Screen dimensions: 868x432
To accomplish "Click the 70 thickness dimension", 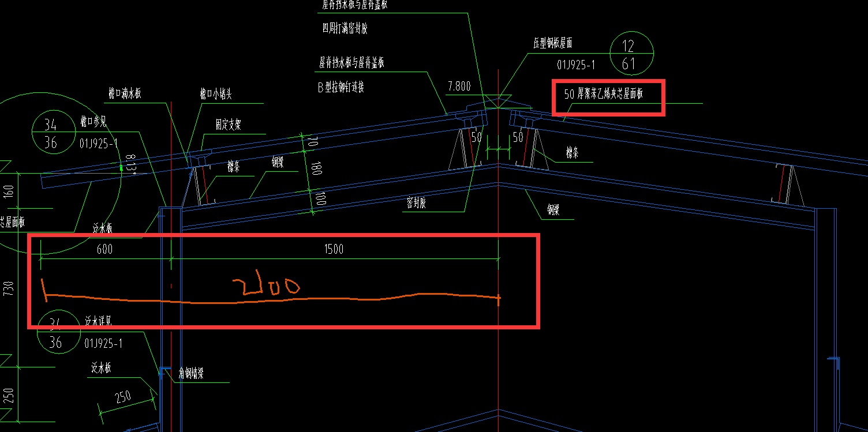I will [312, 142].
